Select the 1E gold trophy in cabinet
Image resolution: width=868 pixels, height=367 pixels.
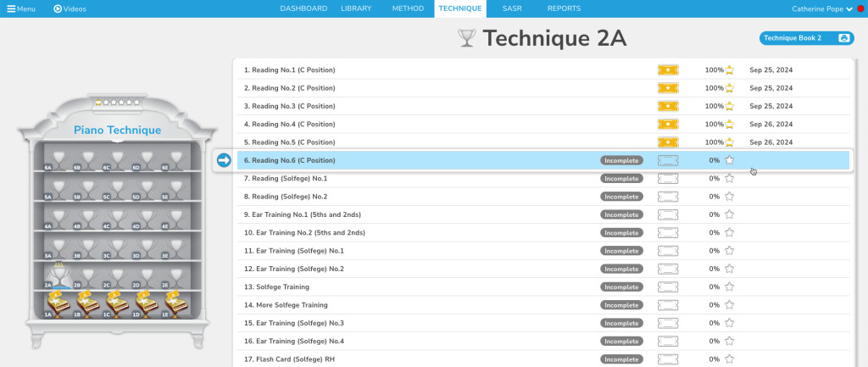[175, 300]
